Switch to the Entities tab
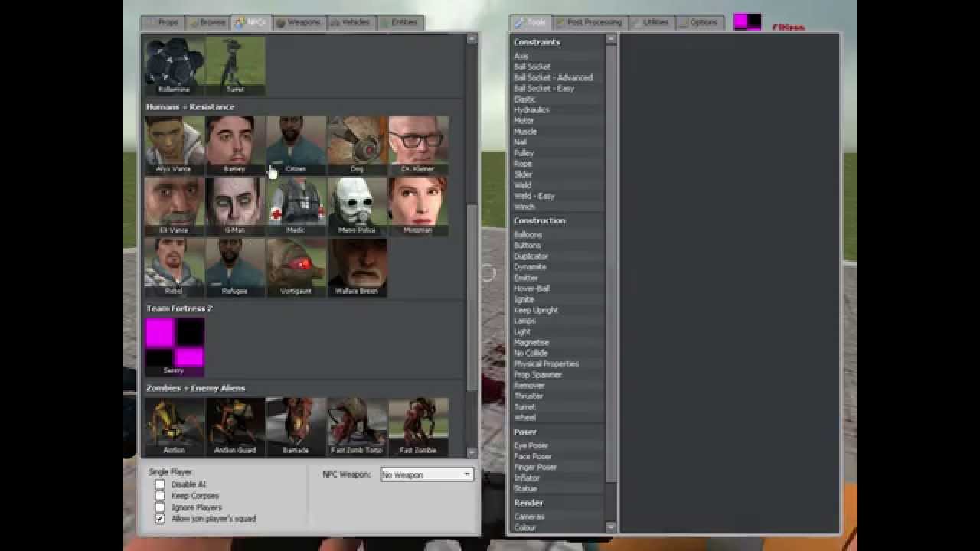 pyautogui.click(x=400, y=23)
